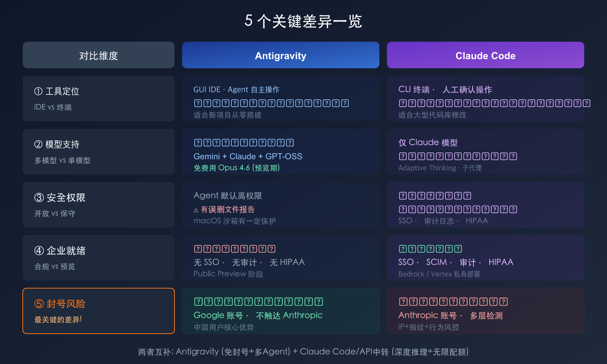Click the Anthropic 账号 · 多层检测 text
Viewport: 607px width, 364px height.
(450, 315)
